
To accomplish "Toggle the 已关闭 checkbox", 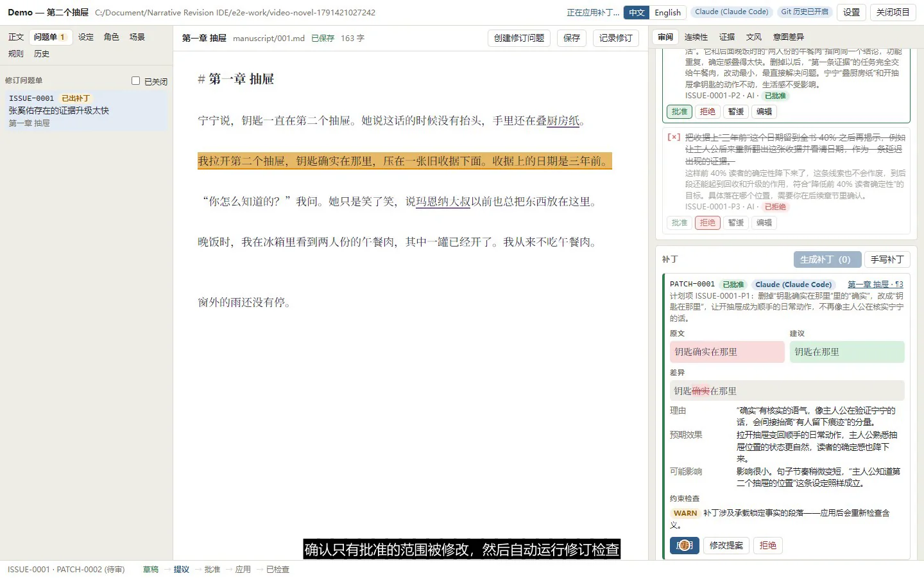I will pos(135,81).
